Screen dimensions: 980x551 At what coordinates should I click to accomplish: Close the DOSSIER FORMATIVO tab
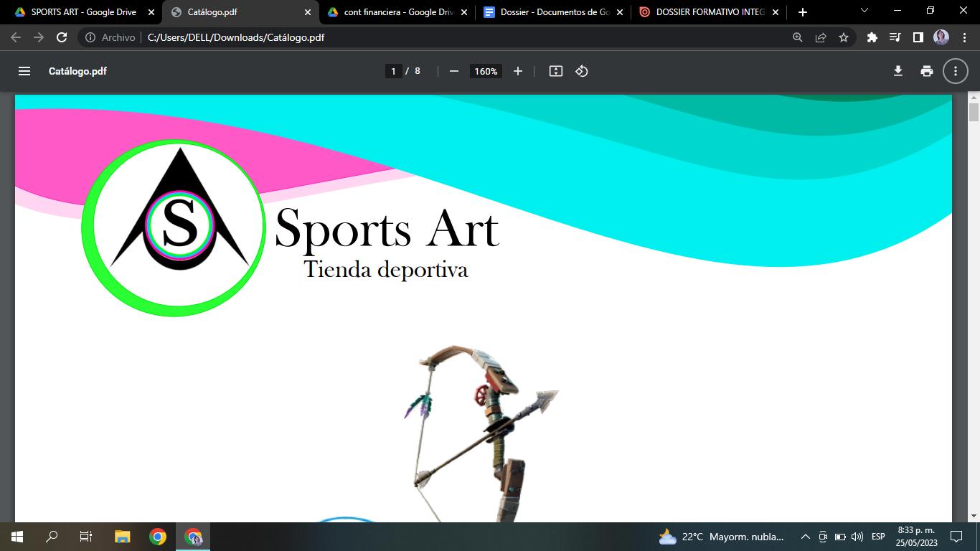[x=776, y=12]
